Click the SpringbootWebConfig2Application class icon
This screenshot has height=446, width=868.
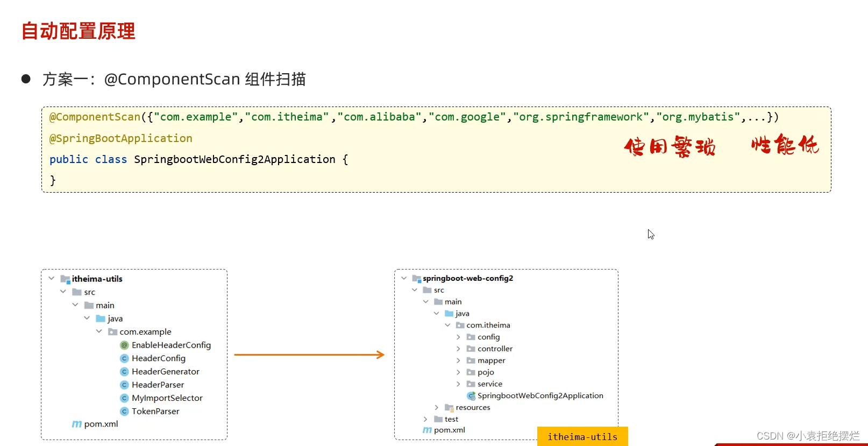coord(471,396)
